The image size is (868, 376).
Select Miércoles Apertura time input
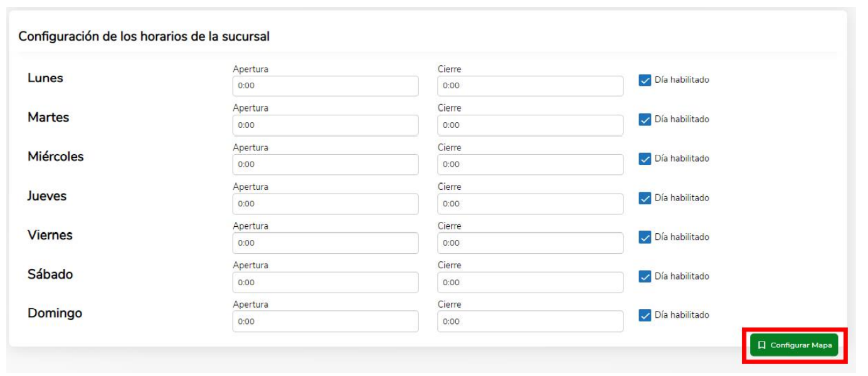[x=325, y=164]
